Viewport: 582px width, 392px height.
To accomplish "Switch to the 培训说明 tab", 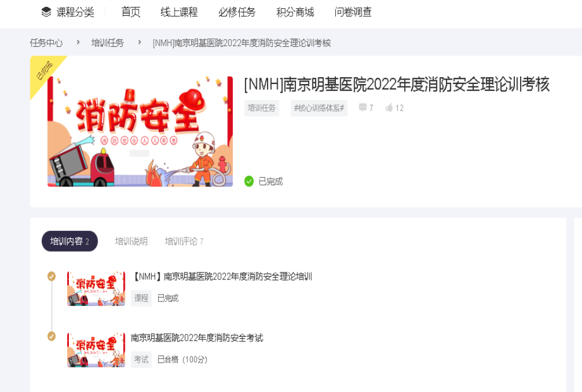I will [x=132, y=242].
